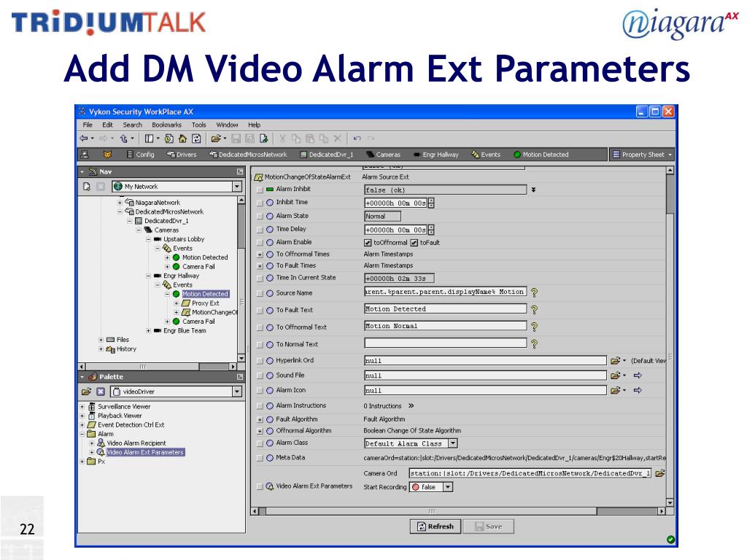Viewport: 747px width, 560px height.
Task: Click the fox icon in the path bar
Action: tap(108, 155)
